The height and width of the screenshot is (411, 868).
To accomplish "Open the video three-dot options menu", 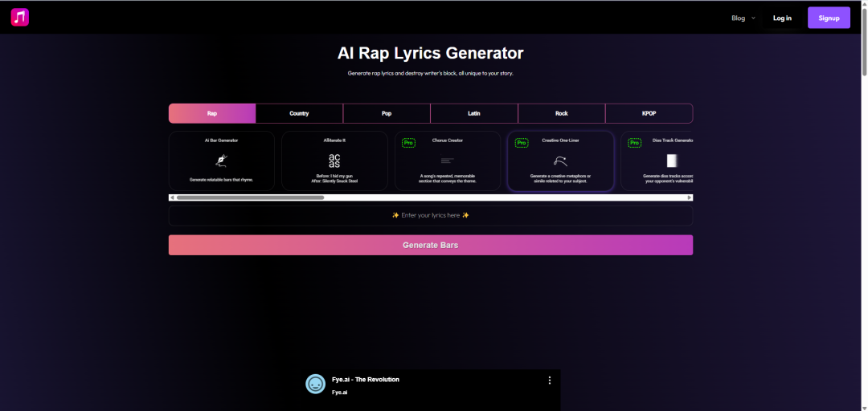I will point(550,380).
